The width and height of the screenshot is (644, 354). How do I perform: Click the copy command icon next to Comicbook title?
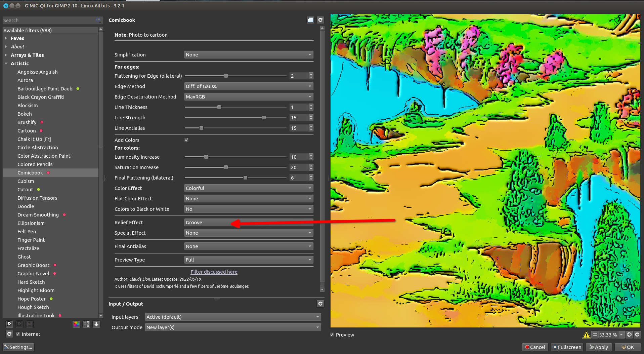pyautogui.click(x=310, y=20)
